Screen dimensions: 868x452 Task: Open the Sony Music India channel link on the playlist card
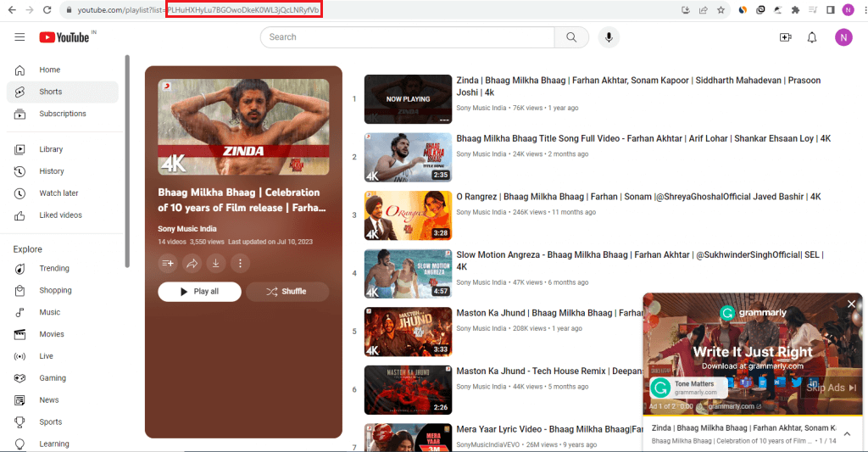click(187, 229)
